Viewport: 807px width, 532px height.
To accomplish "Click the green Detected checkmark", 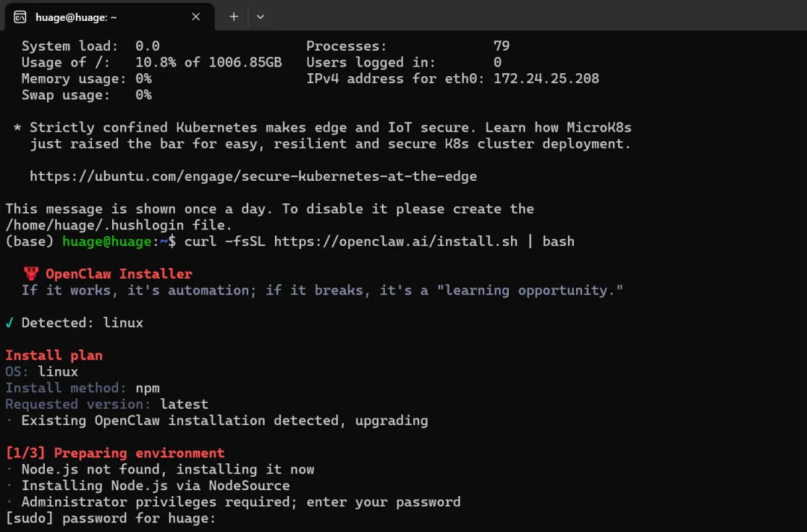I will pyautogui.click(x=10, y=323).
